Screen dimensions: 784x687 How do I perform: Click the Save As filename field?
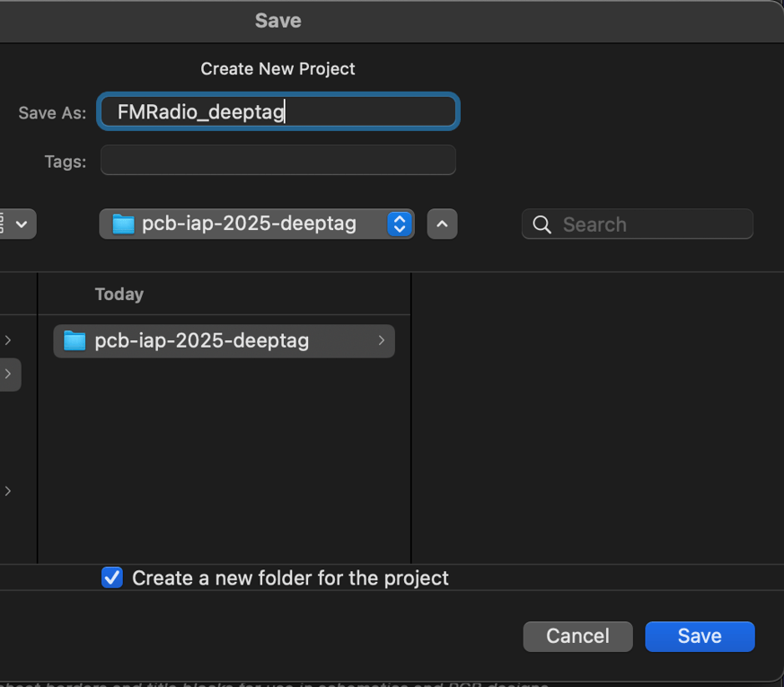pyautogui.click(x=277, y=112)
